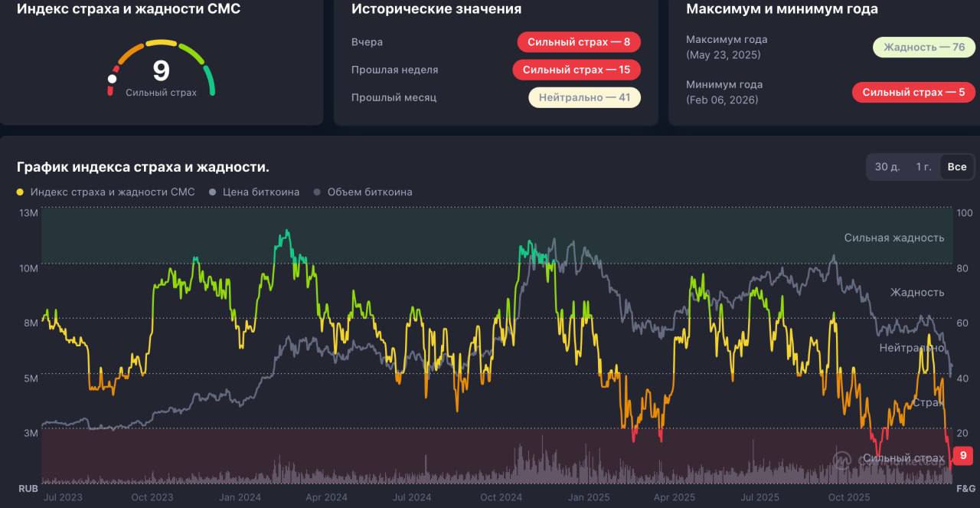The width and height of the screenshot is (980, 508).
Task: Select the Нейтрально — 41 badge
Action: coord(584,98)
